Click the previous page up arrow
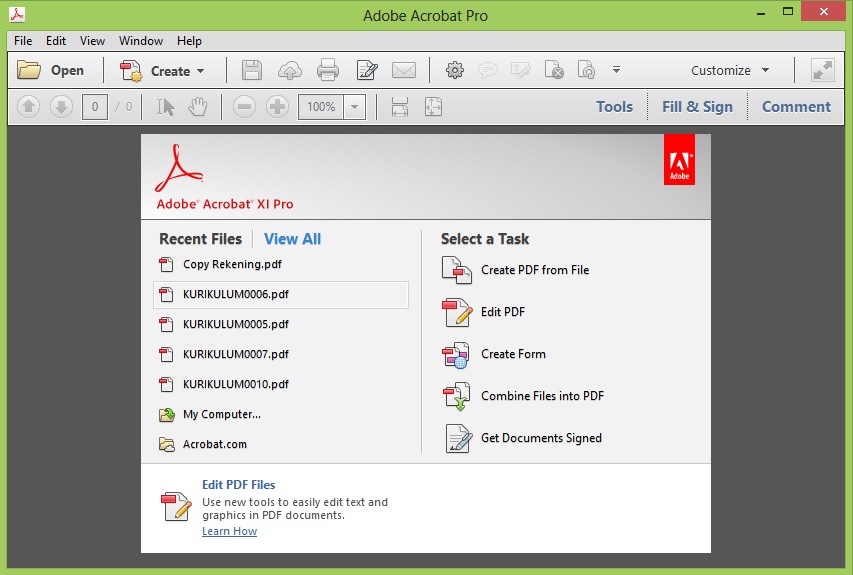This screenshot has width=853, height=575. point(28,107)
